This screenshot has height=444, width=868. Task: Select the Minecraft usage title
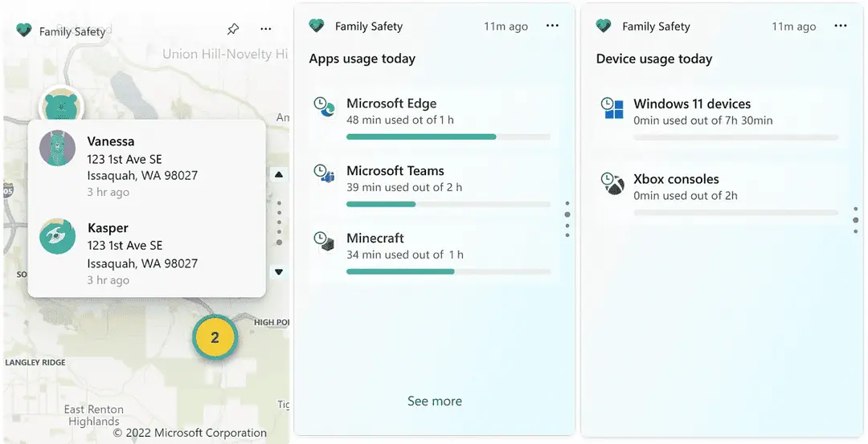[375, 238]
